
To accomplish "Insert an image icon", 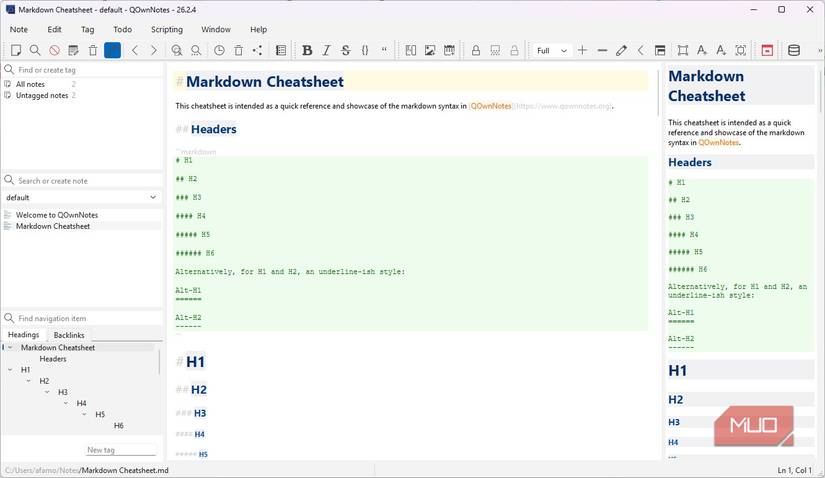I will 430,51.
